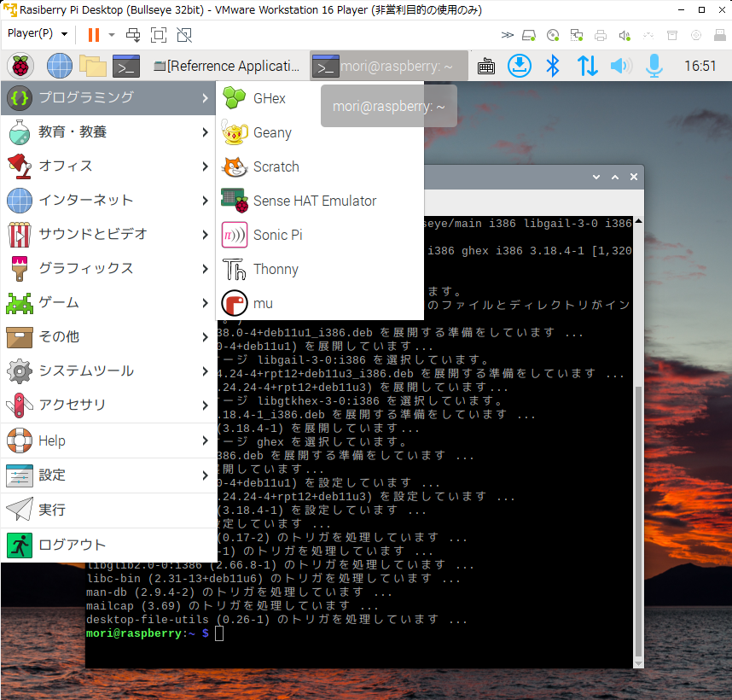Launch Sonic Pi
Screen dimensions: 732x700
tap(320, 235)
